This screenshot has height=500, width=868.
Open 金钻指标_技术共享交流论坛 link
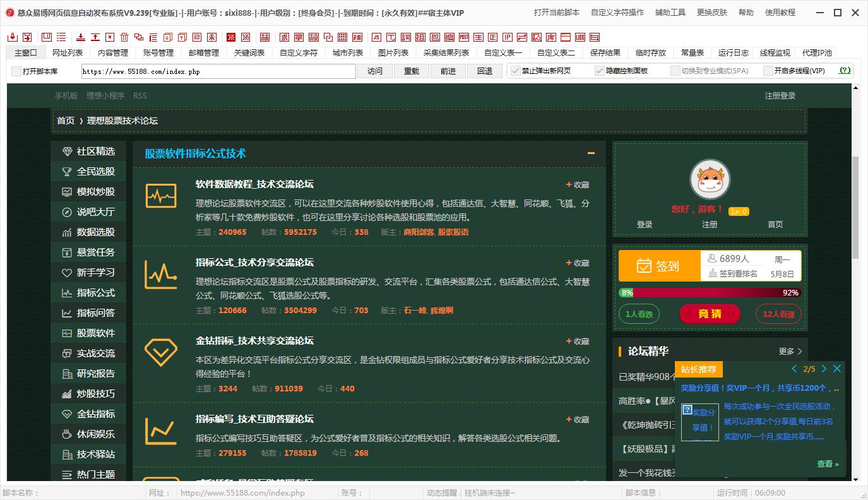point(254,341)
